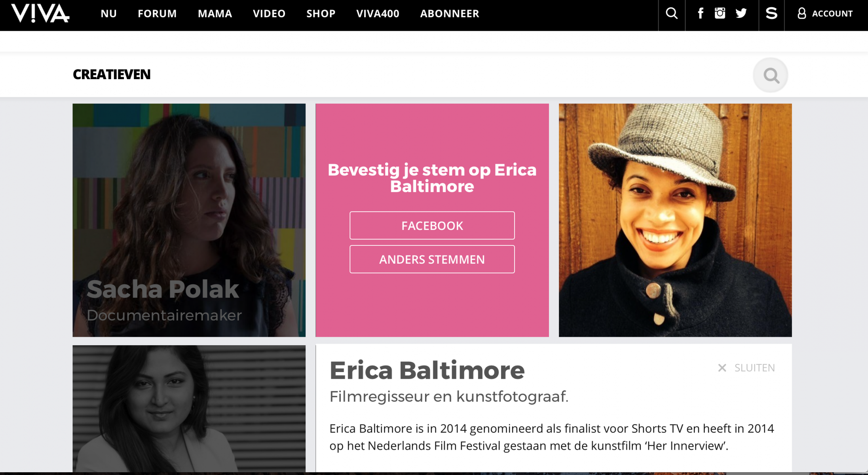Screen dimensions: 868x475
Task: Open the FORUM menu item
Action: (157, 13)
